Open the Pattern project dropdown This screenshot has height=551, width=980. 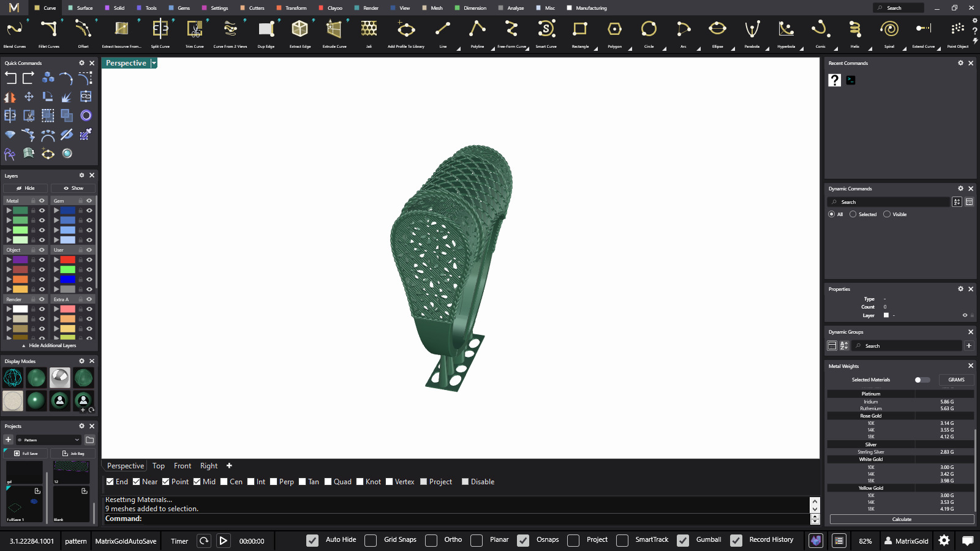point(49,440)
